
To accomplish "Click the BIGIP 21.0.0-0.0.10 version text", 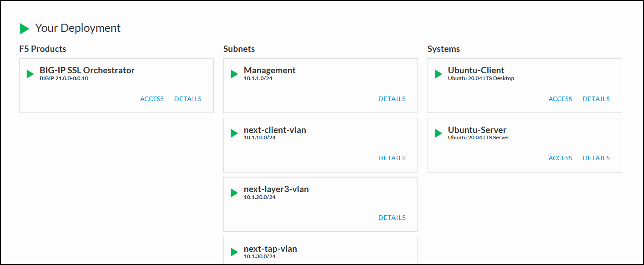I will click(x=64, y=78).
